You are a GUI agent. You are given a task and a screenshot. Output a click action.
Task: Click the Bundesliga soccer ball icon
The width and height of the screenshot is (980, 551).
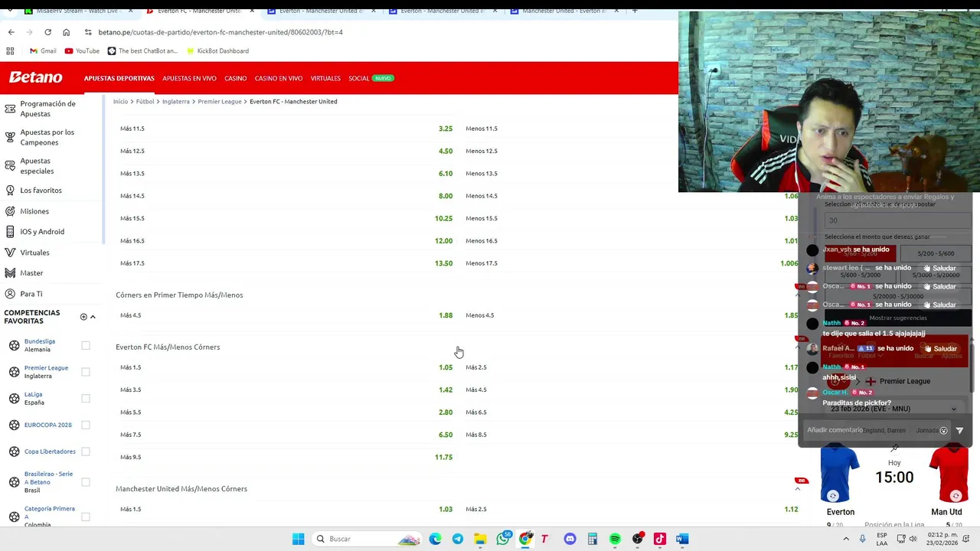click(14, 345)
